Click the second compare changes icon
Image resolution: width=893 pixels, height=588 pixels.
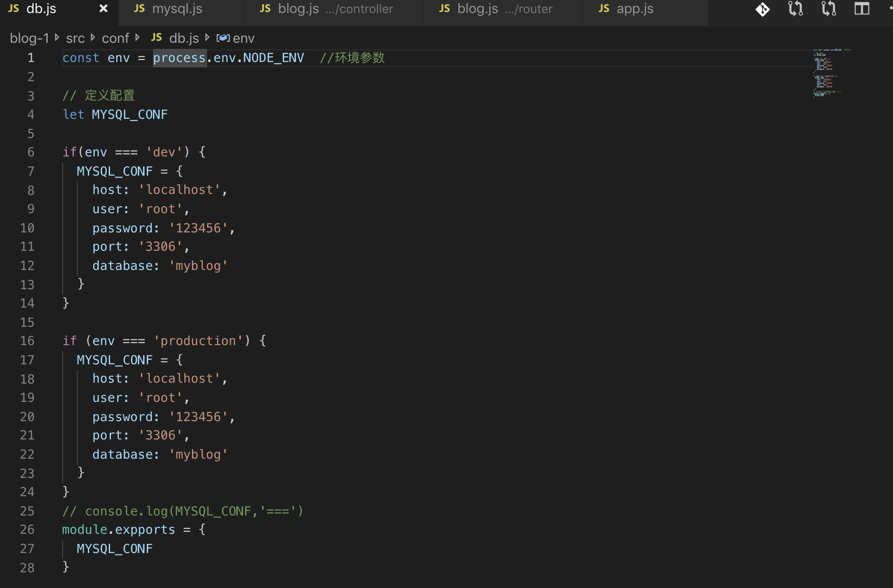click(x=829, y=9)
